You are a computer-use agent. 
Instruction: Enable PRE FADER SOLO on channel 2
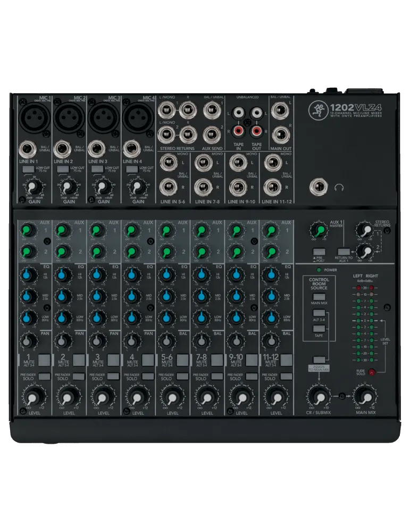pyautogui.click(x=79, y=376)
